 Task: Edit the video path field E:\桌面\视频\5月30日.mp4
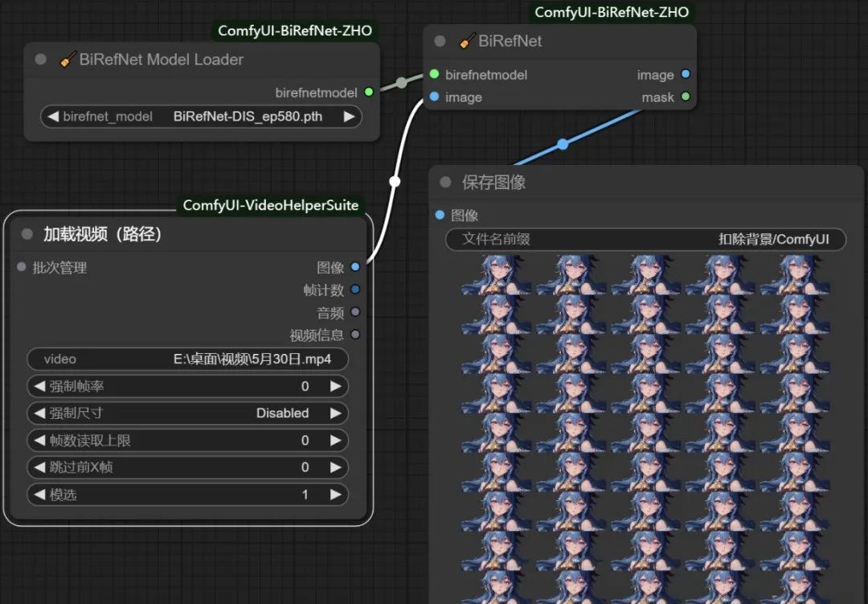(187, 359)
